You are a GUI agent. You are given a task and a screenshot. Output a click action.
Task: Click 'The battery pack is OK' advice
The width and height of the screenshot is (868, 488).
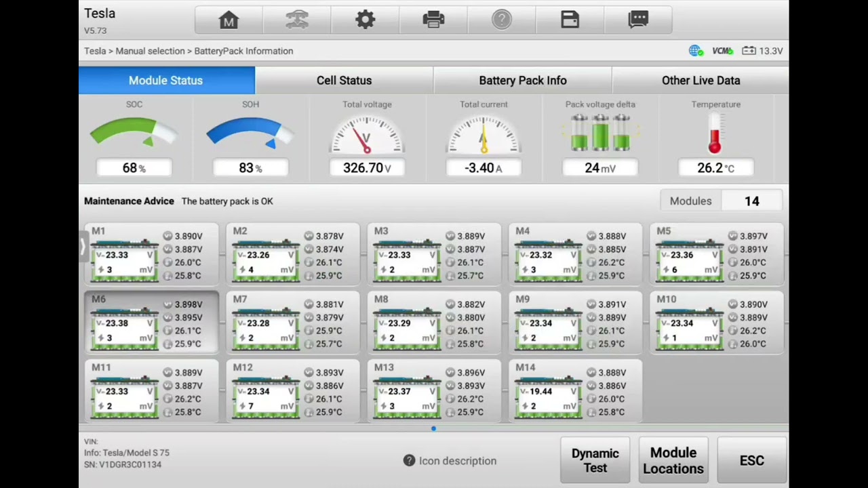click(x=227, y=201)
